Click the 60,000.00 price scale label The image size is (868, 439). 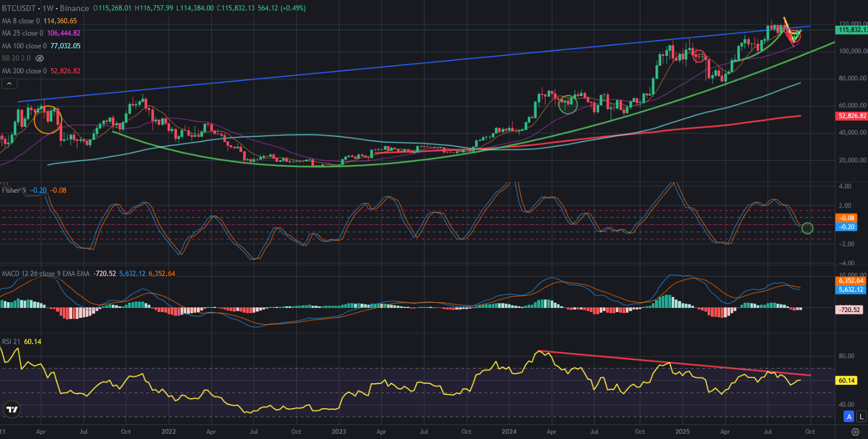(852, 105)
